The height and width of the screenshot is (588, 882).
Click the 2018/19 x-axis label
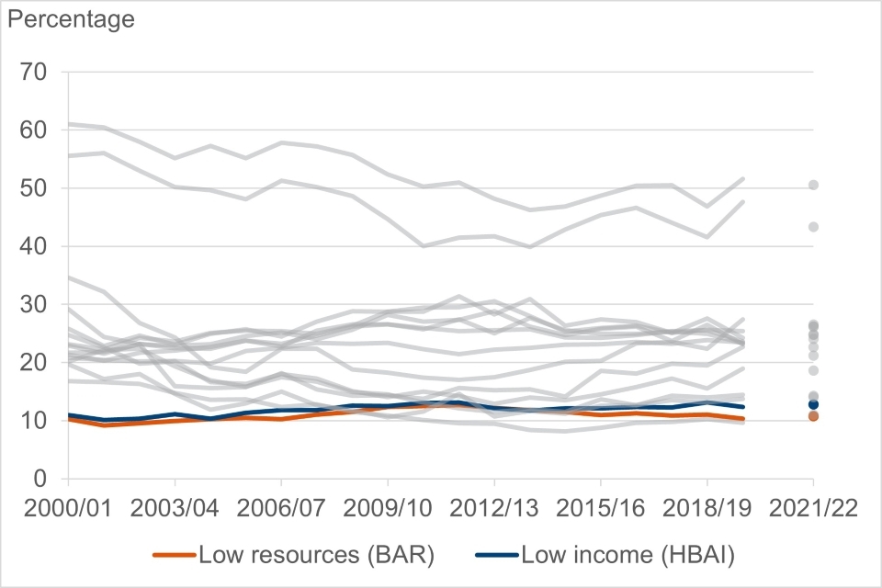[x=707, y=507]
